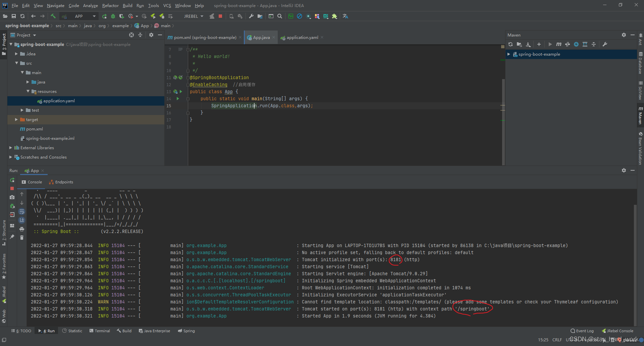Clear console with the trash icon
This screenshot has height=346, width=644.
point(22,238)
